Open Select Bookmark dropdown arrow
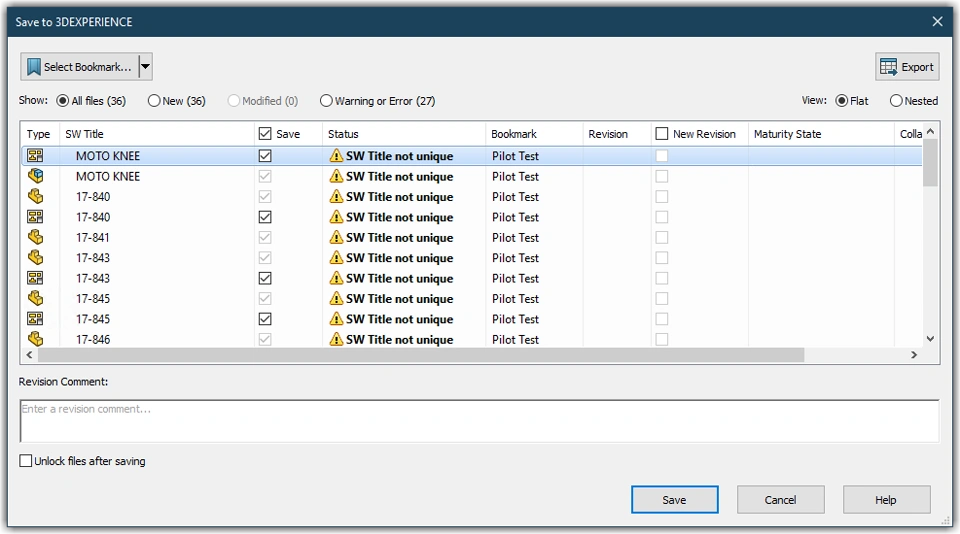Viewport: 960px width, 534px height. [x=146, y=67]
